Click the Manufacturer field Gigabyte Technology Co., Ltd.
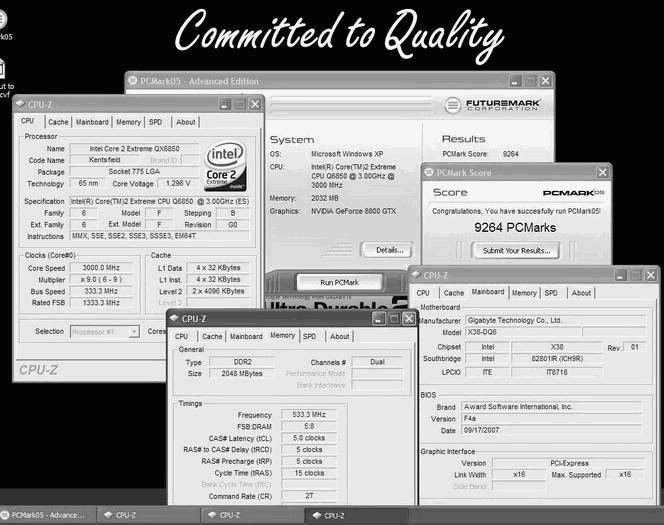This screenshot has width=664, height=525. click(555, 320)
